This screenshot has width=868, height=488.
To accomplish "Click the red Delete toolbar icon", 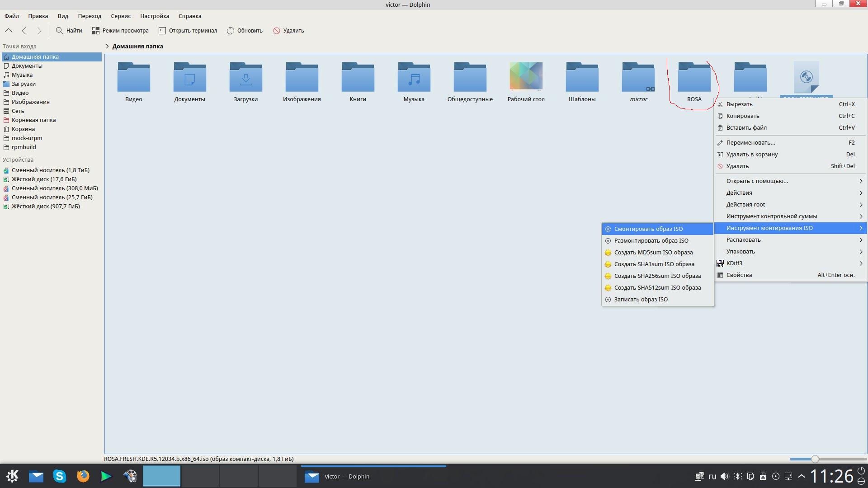I will (x=277, y=31).
